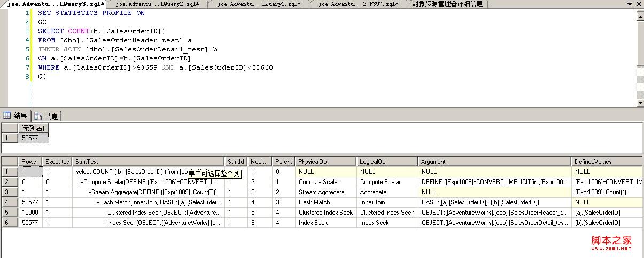Select the PhysicalOp column header

[x=326, y=161]
